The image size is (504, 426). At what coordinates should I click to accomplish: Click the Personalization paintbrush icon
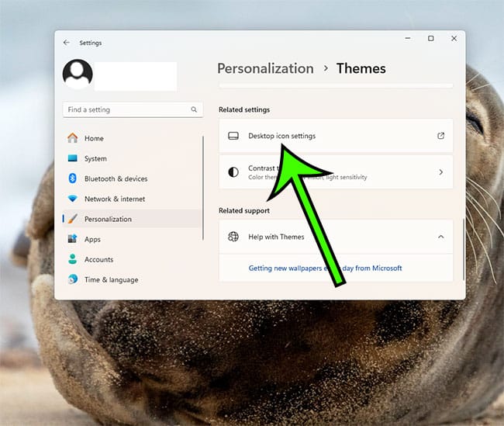73,219
